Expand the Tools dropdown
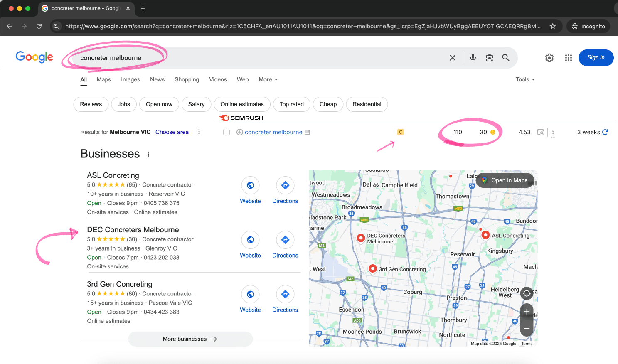 click(x=525, y=79)
